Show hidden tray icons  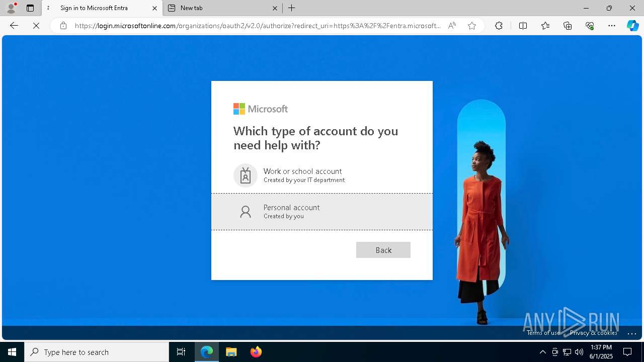click(542, 352)
